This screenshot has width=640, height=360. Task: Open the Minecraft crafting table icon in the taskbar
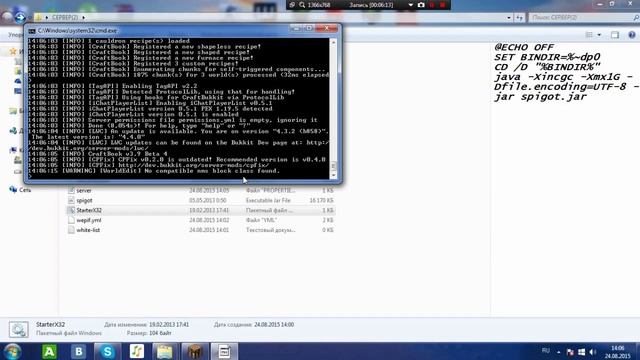[x=195, y=351]
